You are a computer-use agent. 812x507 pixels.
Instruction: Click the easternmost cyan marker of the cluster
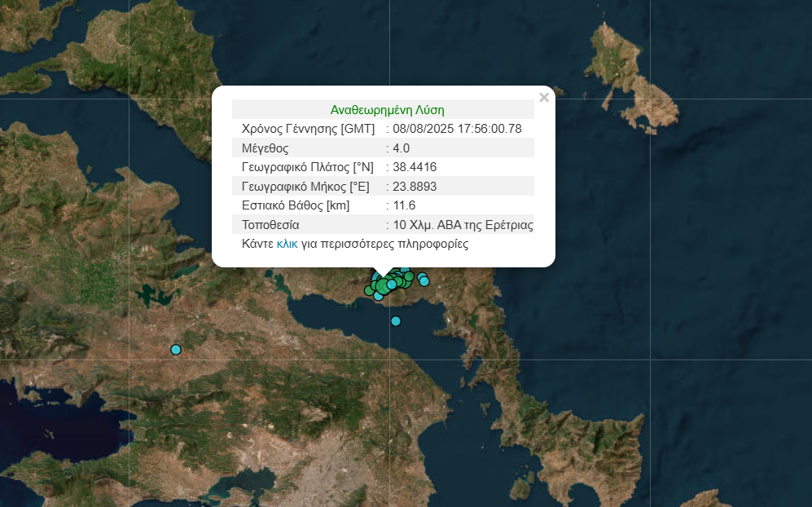pyautogui.click(x=424, y=281)
